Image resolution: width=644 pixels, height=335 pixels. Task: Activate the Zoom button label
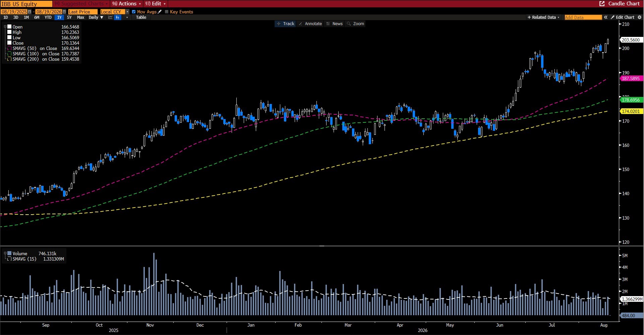tap(359, 24)
